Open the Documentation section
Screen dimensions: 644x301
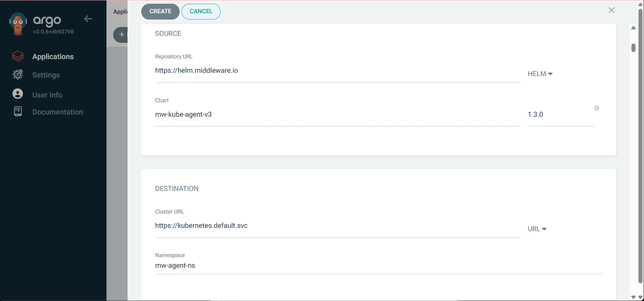click(x=57, y=112)
